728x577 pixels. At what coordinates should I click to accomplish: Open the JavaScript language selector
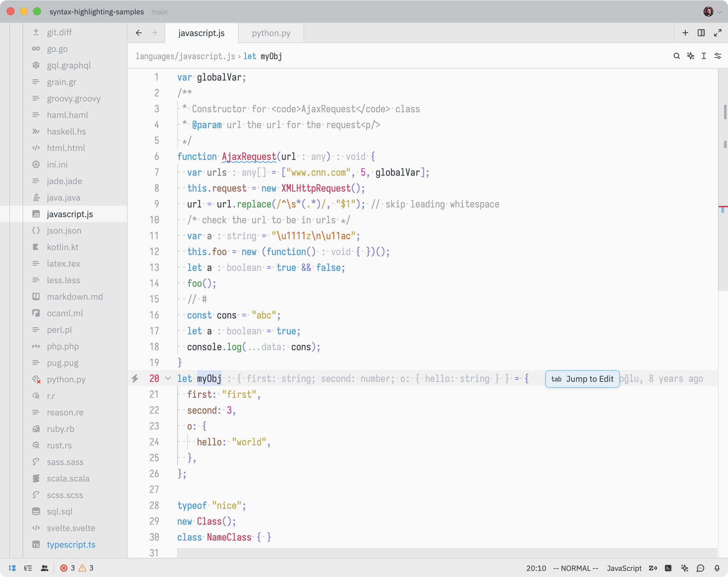coord(624,568)
